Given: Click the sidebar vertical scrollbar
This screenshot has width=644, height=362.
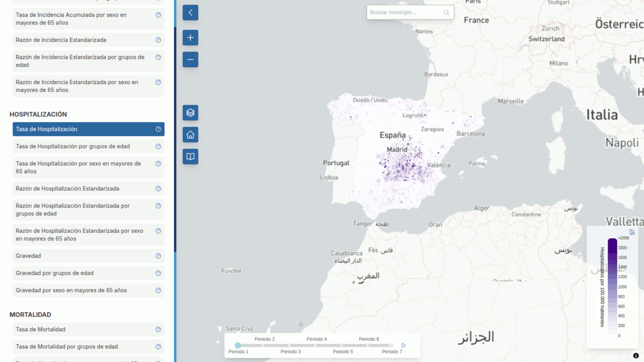Looking at the screenshot, I should point(175,139).
